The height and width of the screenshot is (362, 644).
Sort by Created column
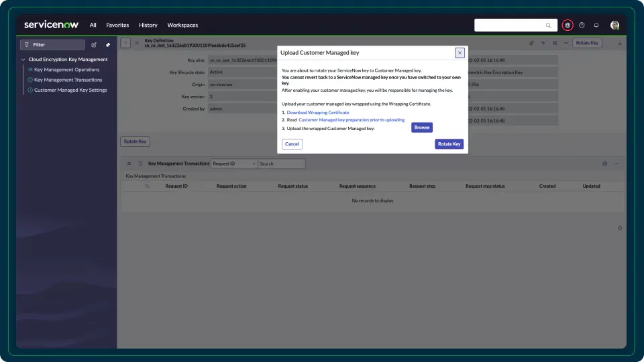[547, 186]
